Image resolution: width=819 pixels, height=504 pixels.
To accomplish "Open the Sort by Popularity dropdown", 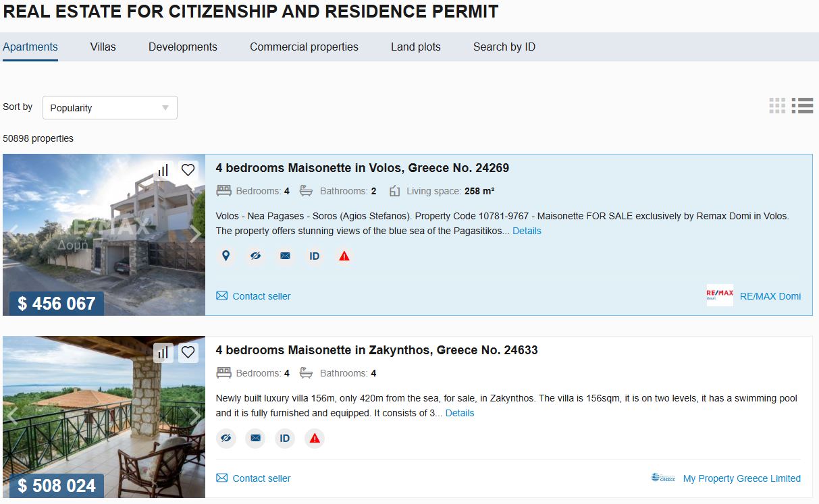I will [110, 108].
